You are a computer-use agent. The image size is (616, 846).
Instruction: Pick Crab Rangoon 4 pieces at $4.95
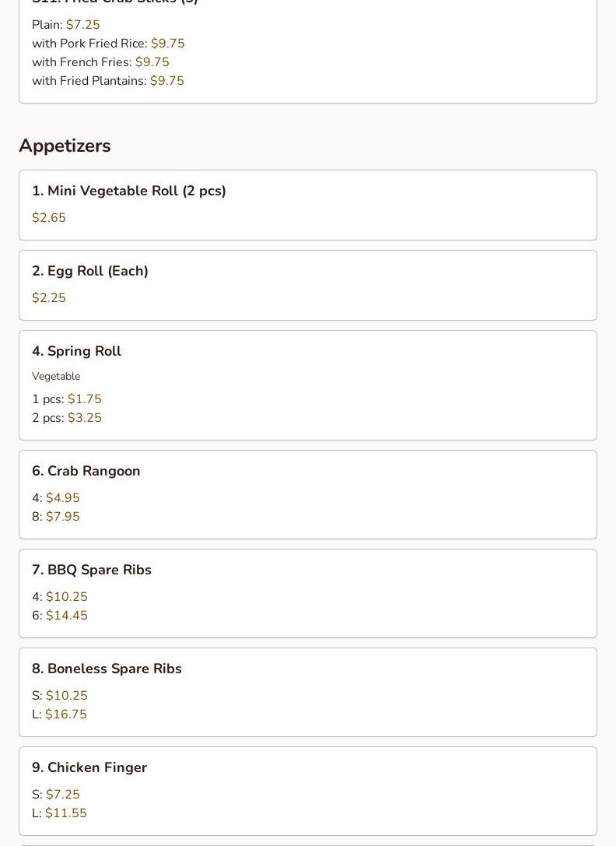56,498
